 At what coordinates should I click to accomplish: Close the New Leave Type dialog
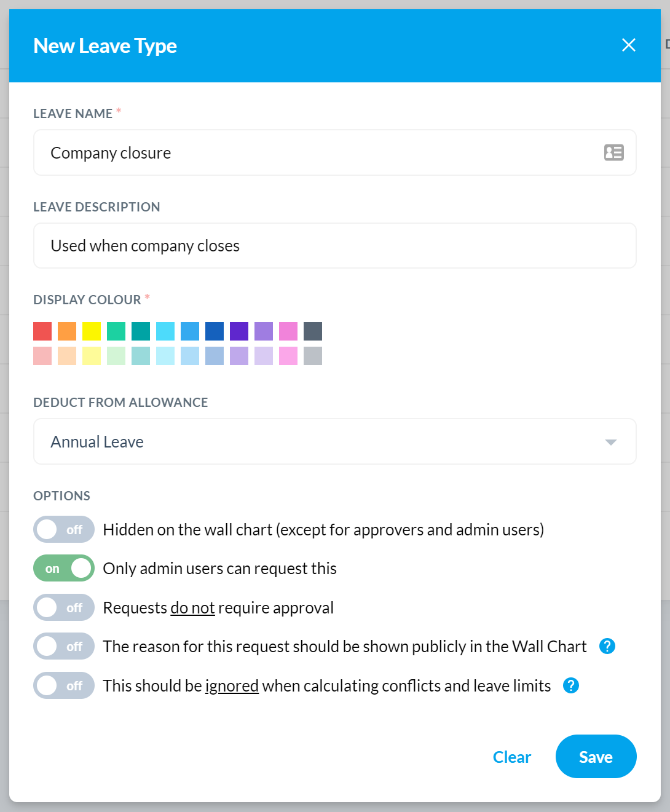pyautogui.click(x=628, y=45)
